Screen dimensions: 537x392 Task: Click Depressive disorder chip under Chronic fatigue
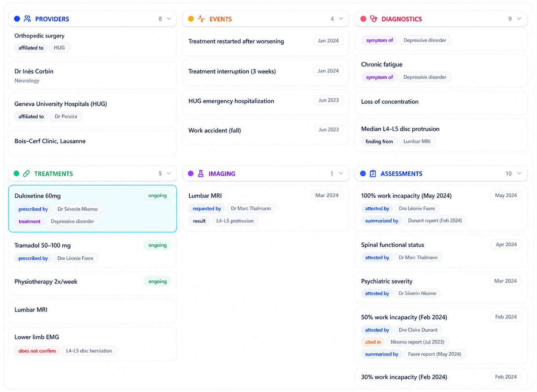425,77
